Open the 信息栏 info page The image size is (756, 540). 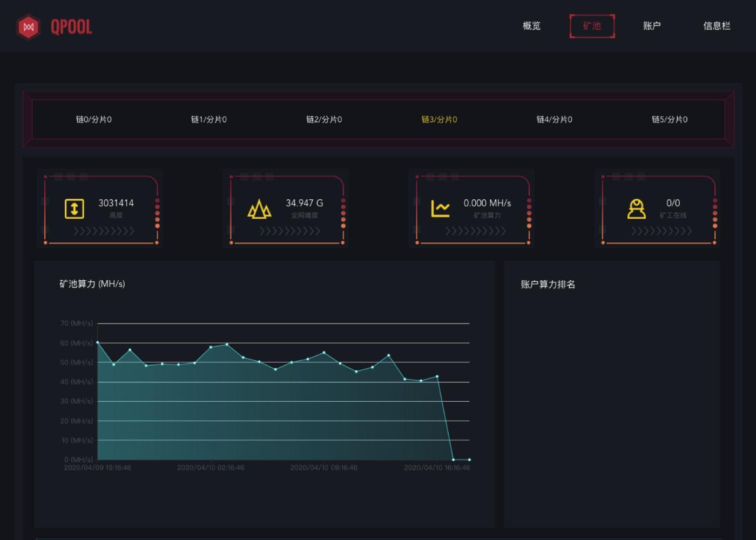717,26
